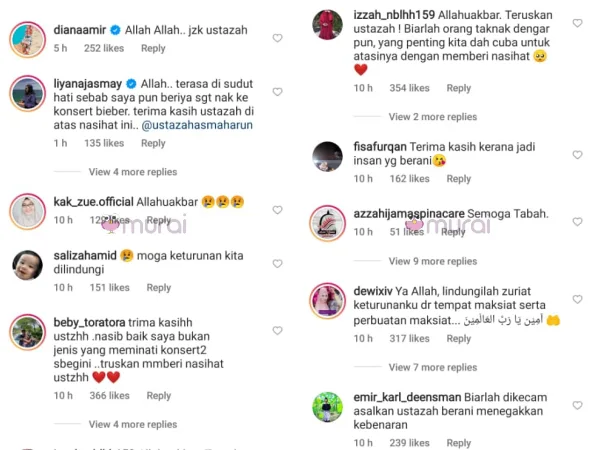Like dianaamir's comment with the heart icon
Image resolution: width=600 pixels, height=450 pixels.
click(277, 38)
